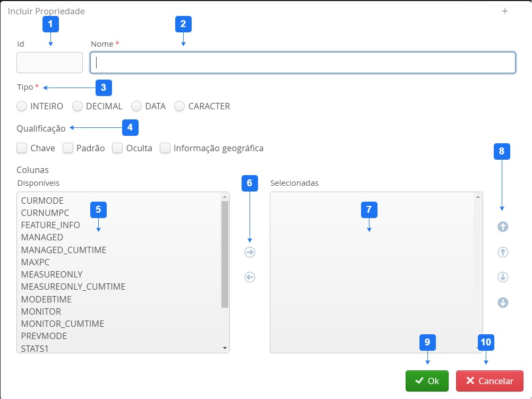Image resolution: width=532 pixels, height=399 pixels.
Task: Click the move to bottom arrow icon
Action: pyautogui.click(x=503, y=302)
